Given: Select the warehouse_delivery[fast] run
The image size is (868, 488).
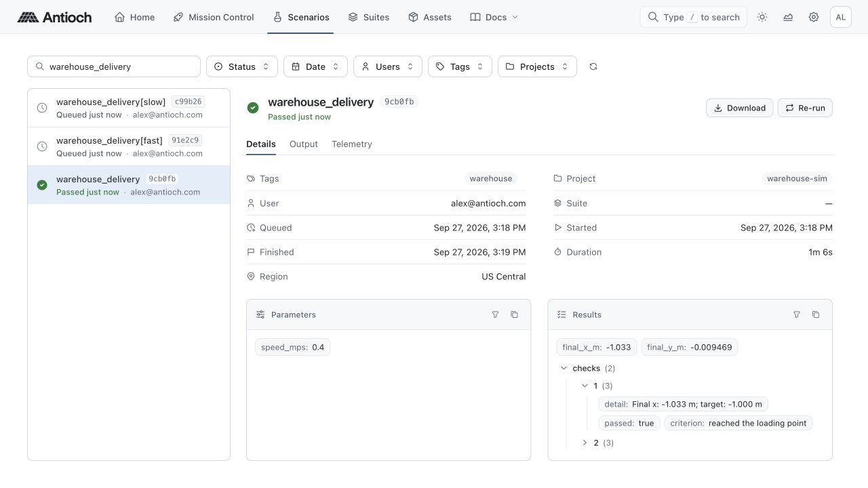Looking at the screenshot, I should coord(129,146).
